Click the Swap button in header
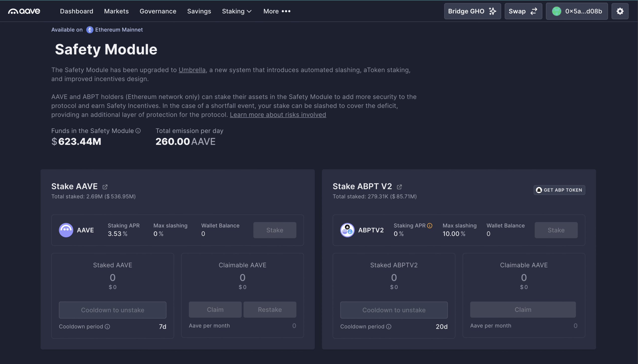Viewport: 638px width, 364px height. pos(523,11)
